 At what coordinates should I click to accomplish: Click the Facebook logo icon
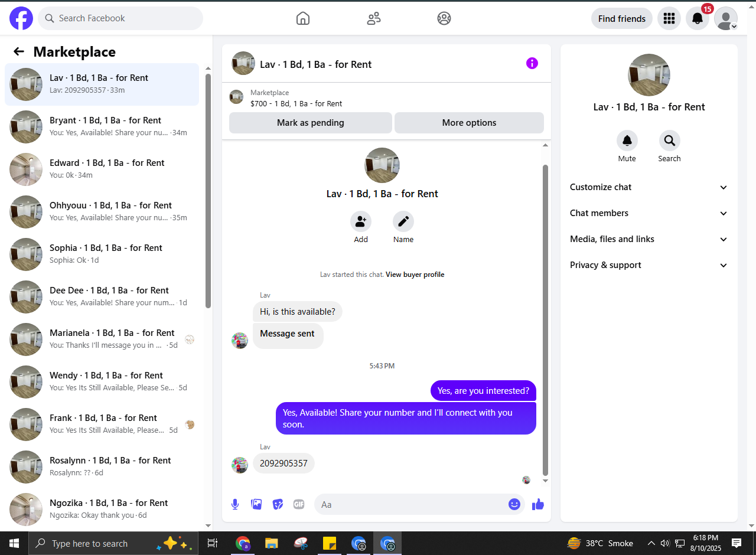click(21, 18)
